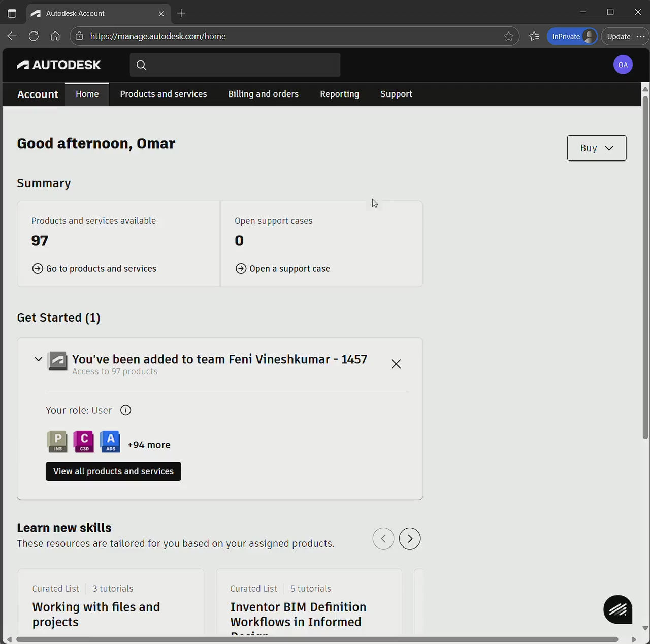Click the Inventor Professional product icon
Screen dimensions: 650x644
pos(57,441)
